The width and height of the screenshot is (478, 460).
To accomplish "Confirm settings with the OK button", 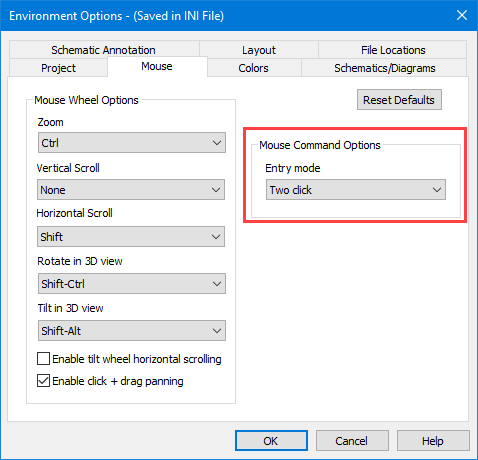I will coord(271,441).
